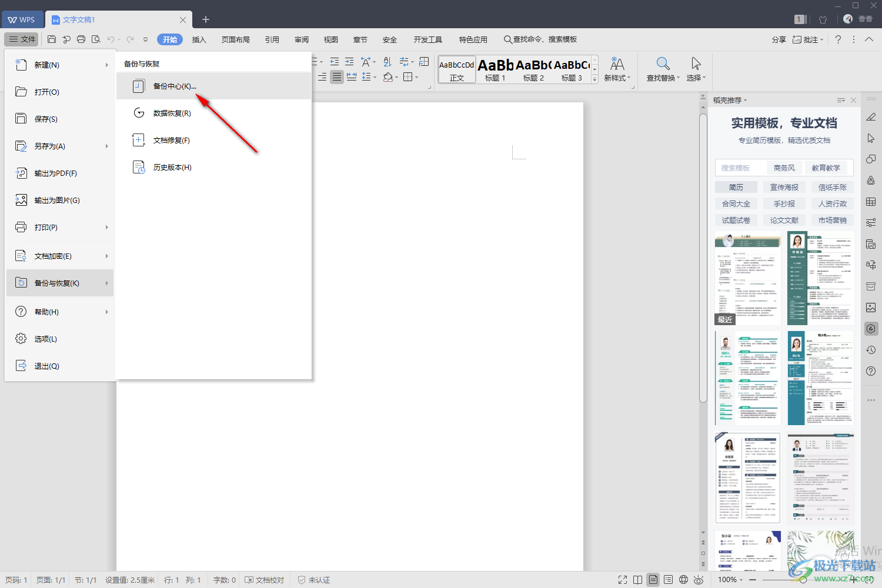Click the increase indent icon

coord(349,62)
